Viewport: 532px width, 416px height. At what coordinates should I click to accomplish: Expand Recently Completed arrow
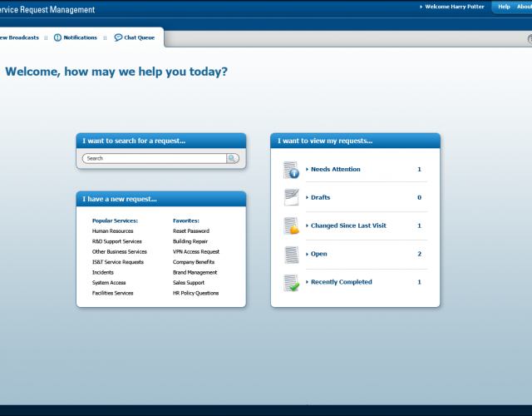(307, 282)
